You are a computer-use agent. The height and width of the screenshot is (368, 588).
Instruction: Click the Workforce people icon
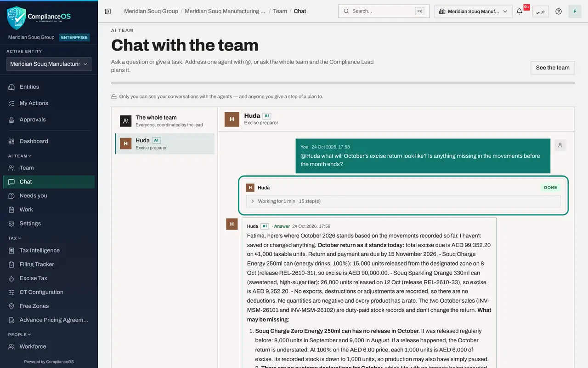click(x=11, y=346)
